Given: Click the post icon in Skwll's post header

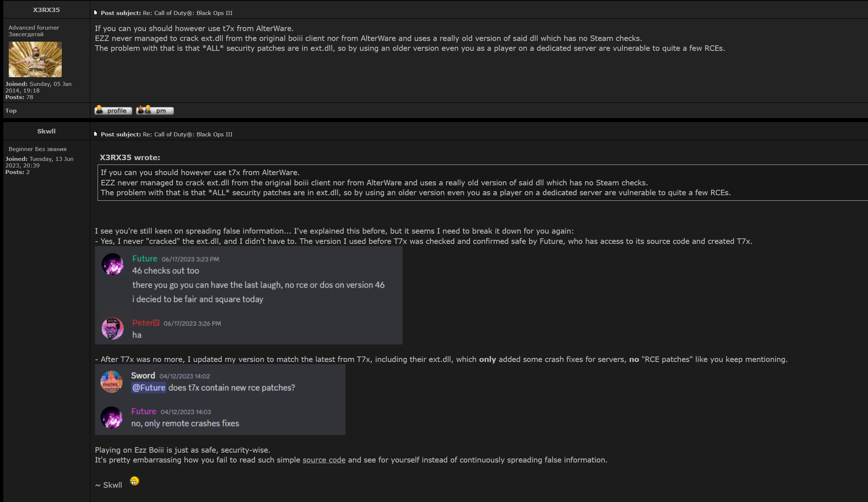Looking at the screenshot, I should coord(95,134).
